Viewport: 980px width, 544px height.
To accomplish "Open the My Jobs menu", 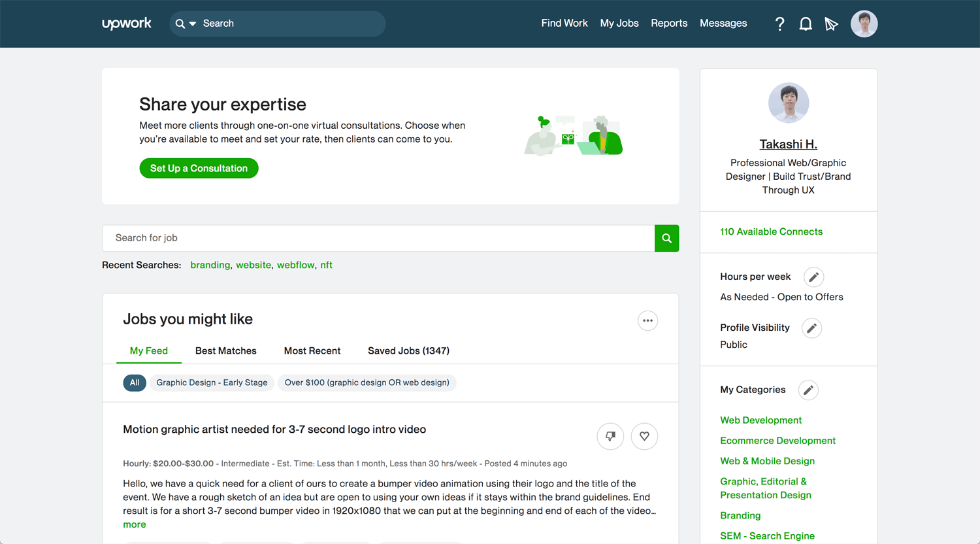I will [x=619, y=23].
